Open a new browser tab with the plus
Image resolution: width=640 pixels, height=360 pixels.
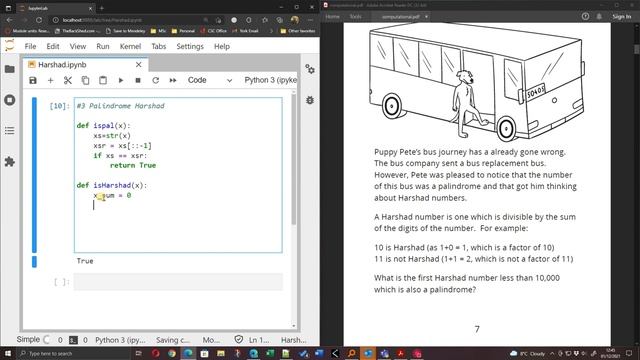point(102,8)
